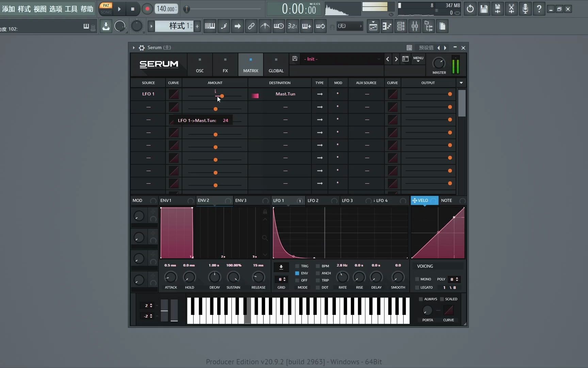
Task: Toggle the LFO ENV mode checkbox
Action: pos(297,273)
